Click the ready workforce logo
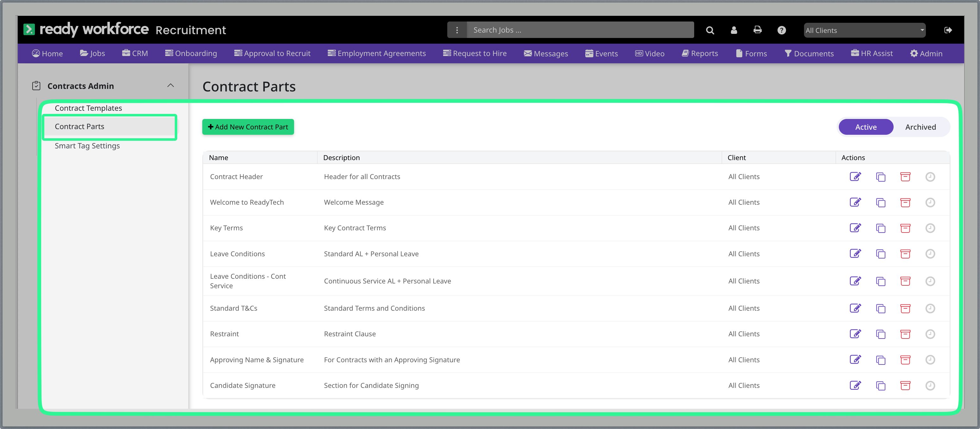 pos(86,29)
